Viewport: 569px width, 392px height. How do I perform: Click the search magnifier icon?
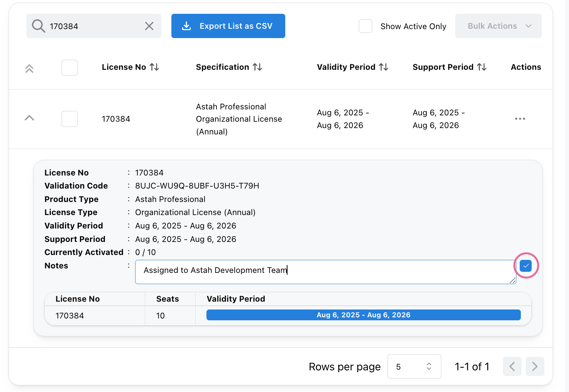click(x=38, y=26)
